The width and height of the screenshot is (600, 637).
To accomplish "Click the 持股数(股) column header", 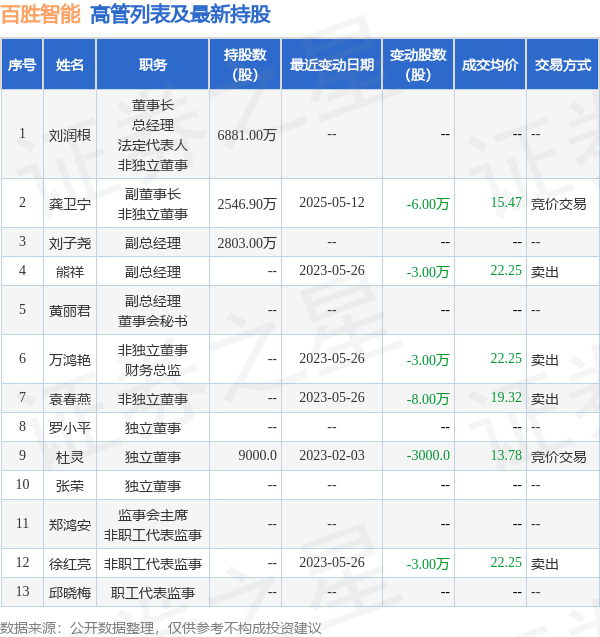I will (245, 64).
